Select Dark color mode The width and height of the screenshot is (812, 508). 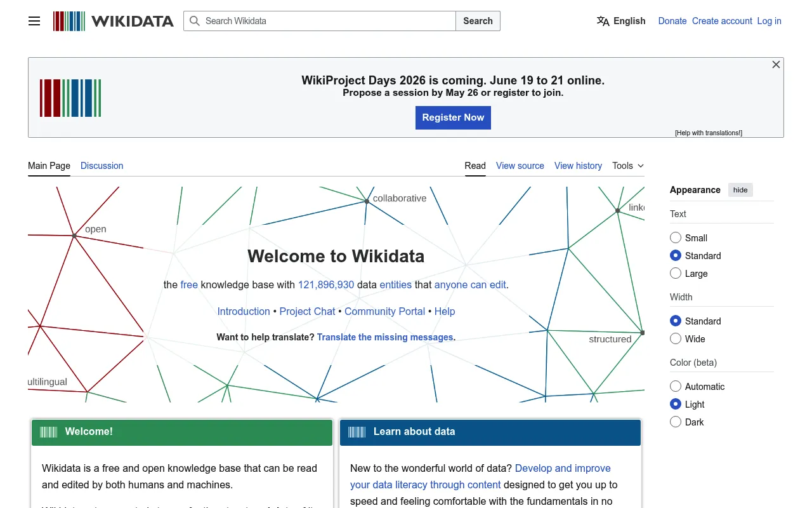click(x=676, y=422)
